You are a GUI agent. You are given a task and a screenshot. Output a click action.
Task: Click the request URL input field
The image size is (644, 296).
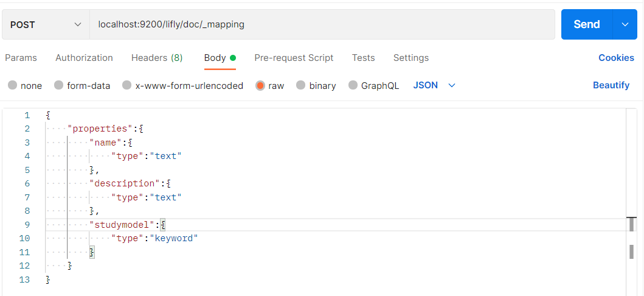click(x=322, y=25)
